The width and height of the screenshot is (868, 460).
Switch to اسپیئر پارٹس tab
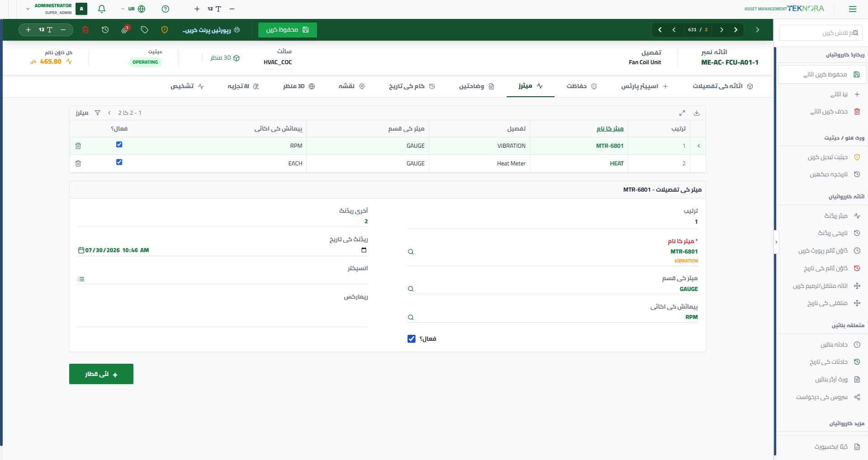point(645,86)
